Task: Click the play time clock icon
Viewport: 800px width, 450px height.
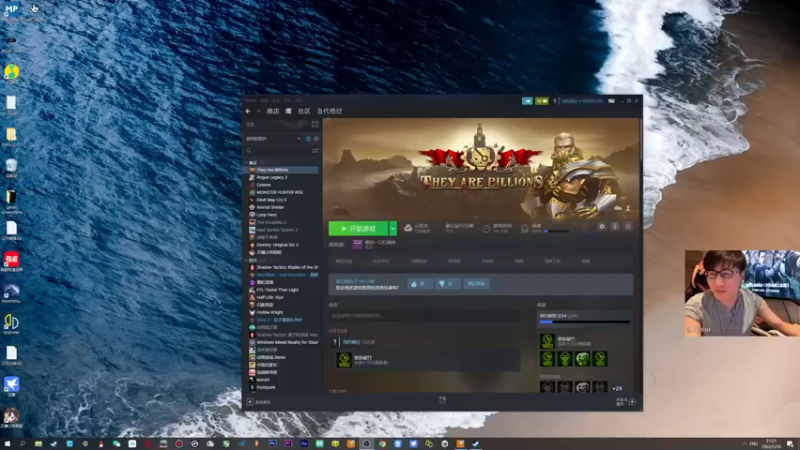Action: click(x=486, y=229)
